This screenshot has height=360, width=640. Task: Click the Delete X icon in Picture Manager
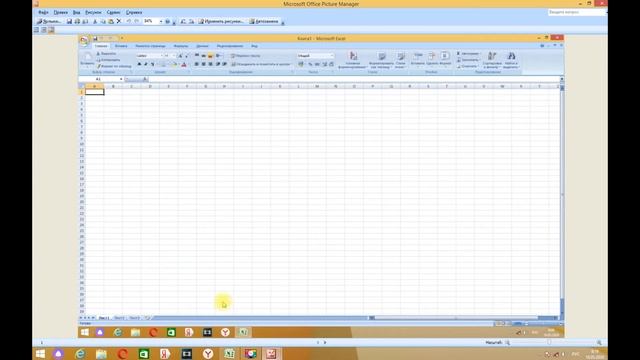(119, 21)
